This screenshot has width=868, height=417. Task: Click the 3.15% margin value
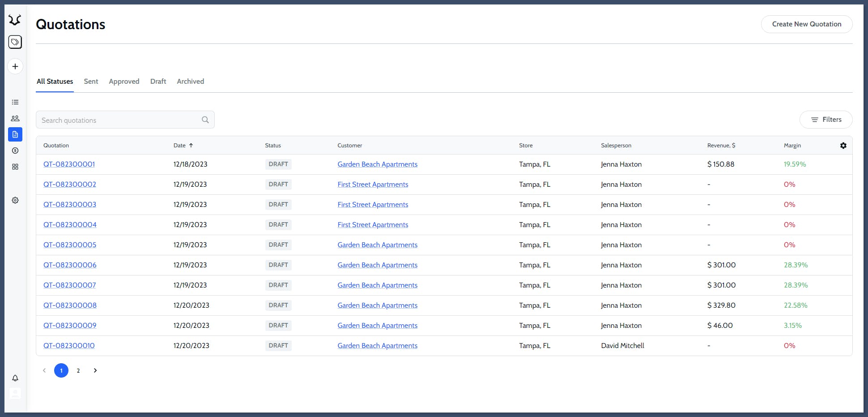(x=793, y=326)
